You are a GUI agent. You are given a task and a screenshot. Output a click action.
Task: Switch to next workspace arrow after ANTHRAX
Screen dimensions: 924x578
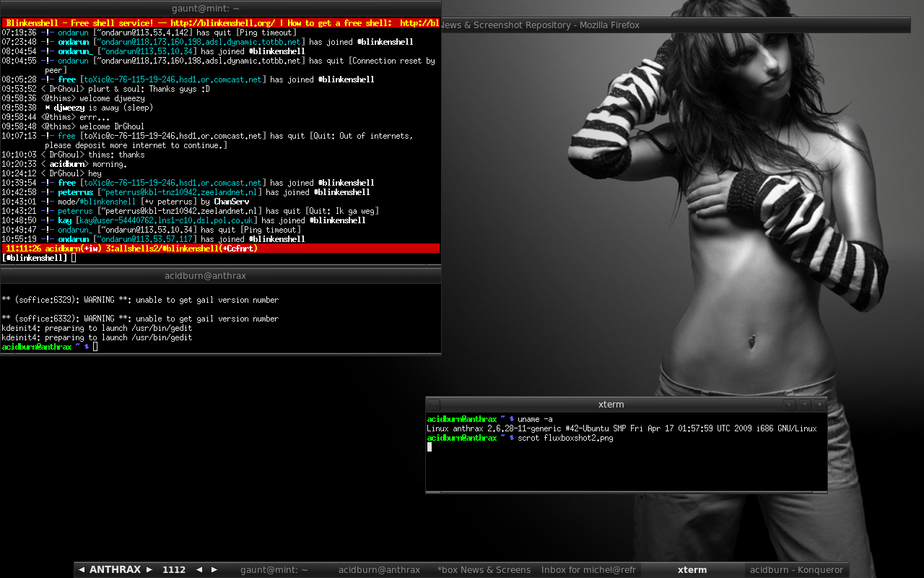149,570
